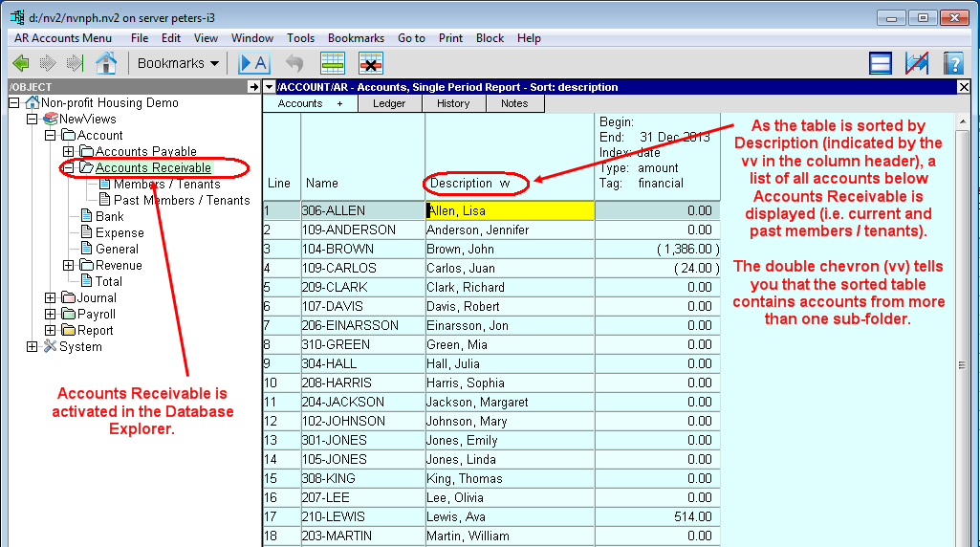Open the History tab

click(x=453, y=103)
